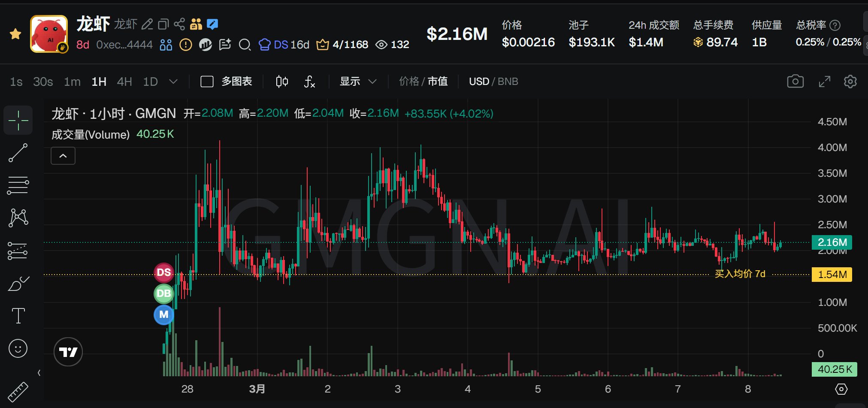Select the horizontal lines Fibonacci tool
The height and width of the screenshot is (408, 868).
click(18, 185)
